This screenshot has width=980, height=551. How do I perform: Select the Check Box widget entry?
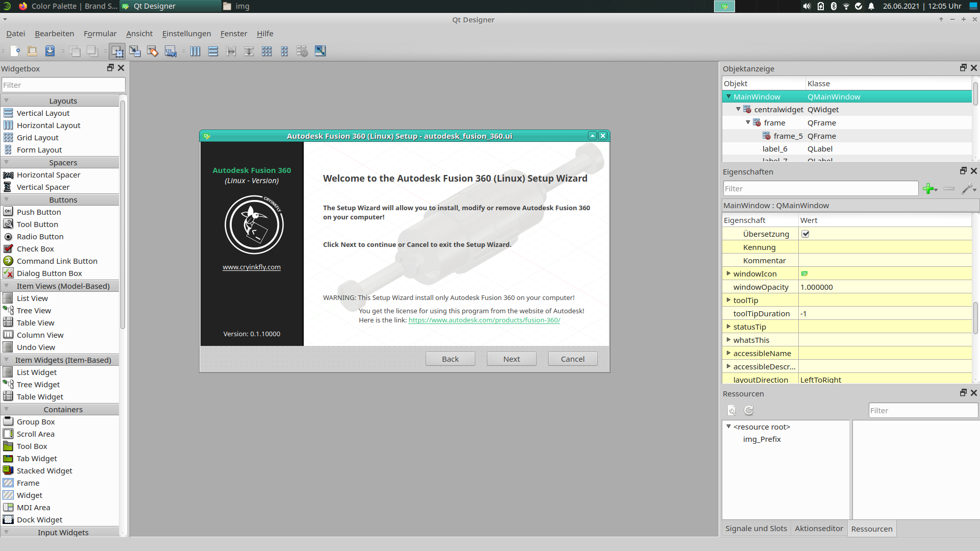(x=35, y=248)
